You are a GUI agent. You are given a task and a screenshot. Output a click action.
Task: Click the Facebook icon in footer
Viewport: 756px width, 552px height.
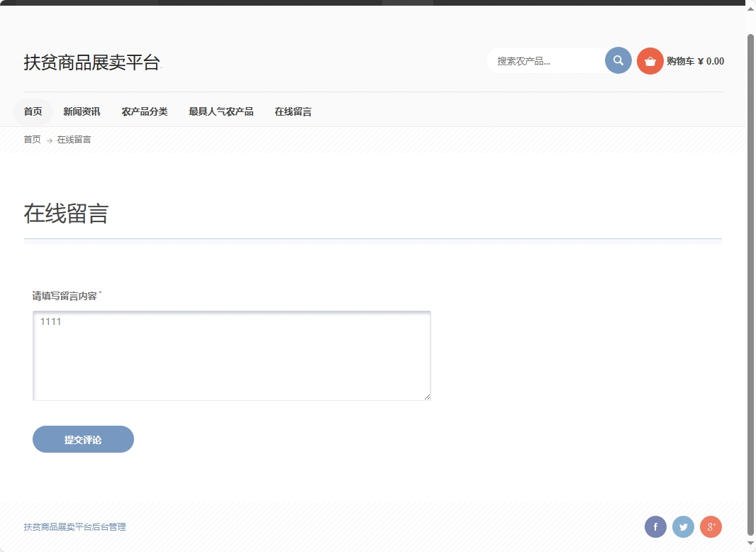coord(655,526)
